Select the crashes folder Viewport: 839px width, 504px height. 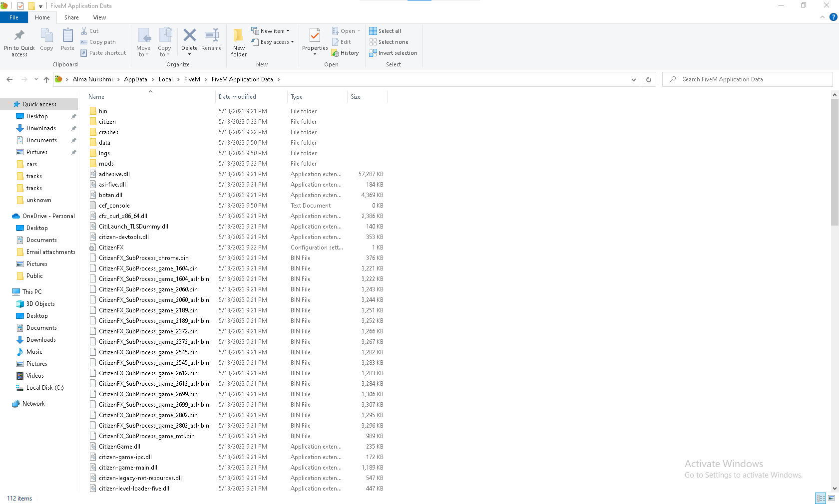108,132
